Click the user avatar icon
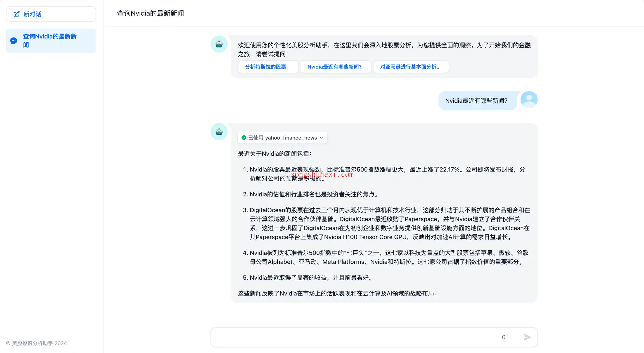Screen dimensions: 644x353 coord(529,100)
